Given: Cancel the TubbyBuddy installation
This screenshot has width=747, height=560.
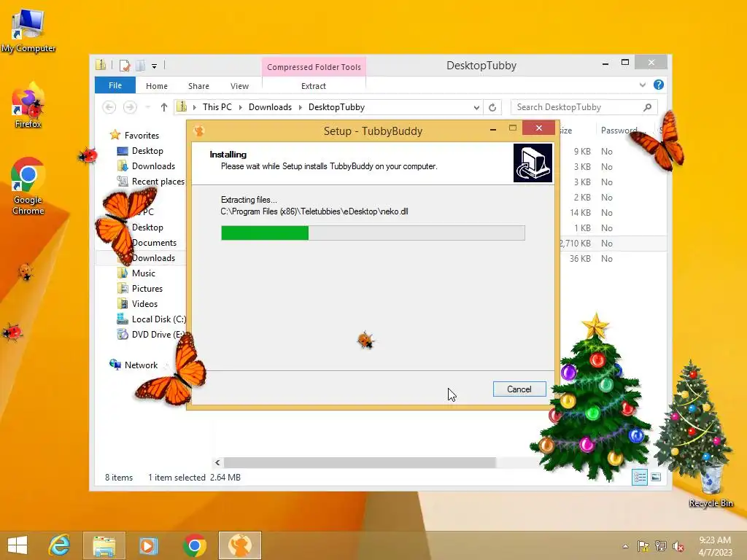Looking at the screenshot, I should [519, 389].
